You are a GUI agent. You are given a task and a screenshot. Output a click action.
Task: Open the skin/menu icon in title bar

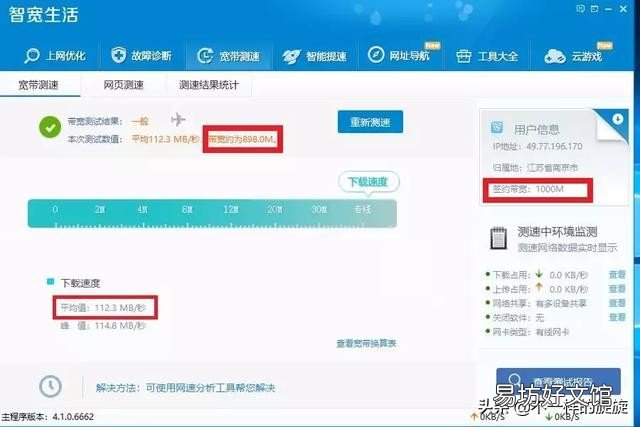(x=594, y=9)
